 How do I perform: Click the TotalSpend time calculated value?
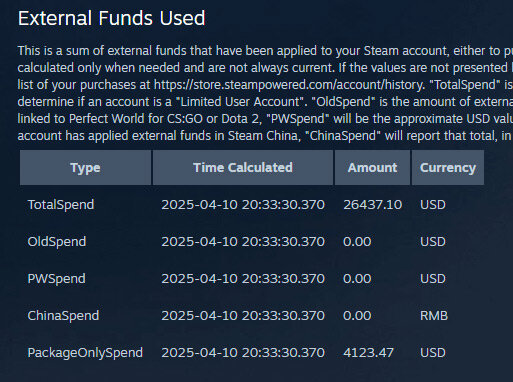[243, 205]
